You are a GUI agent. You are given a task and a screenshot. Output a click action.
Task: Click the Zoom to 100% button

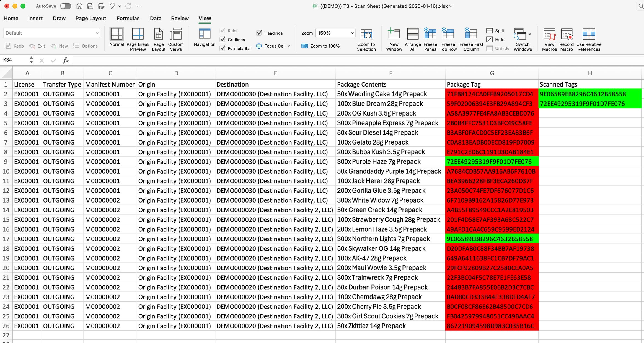(x=320, y=46)
